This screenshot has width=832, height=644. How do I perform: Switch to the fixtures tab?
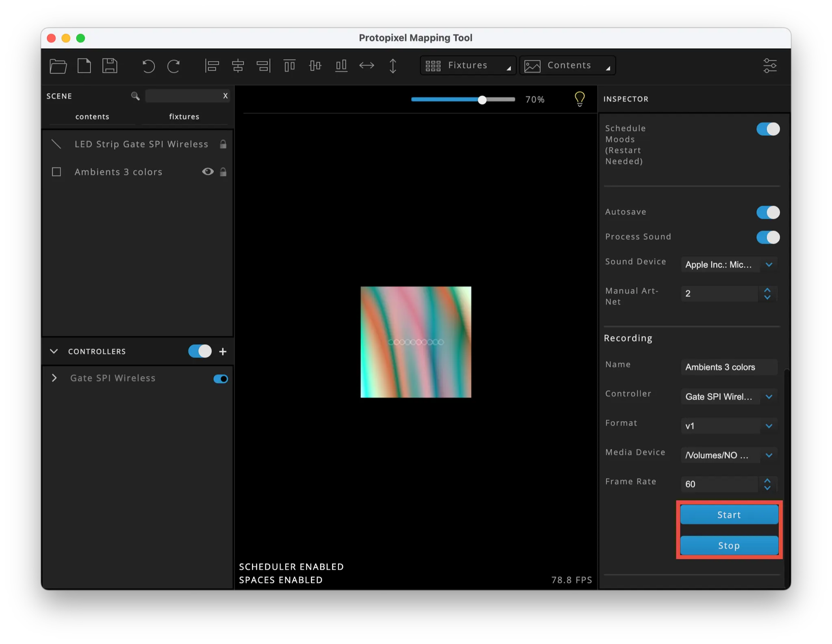[184, 117]
